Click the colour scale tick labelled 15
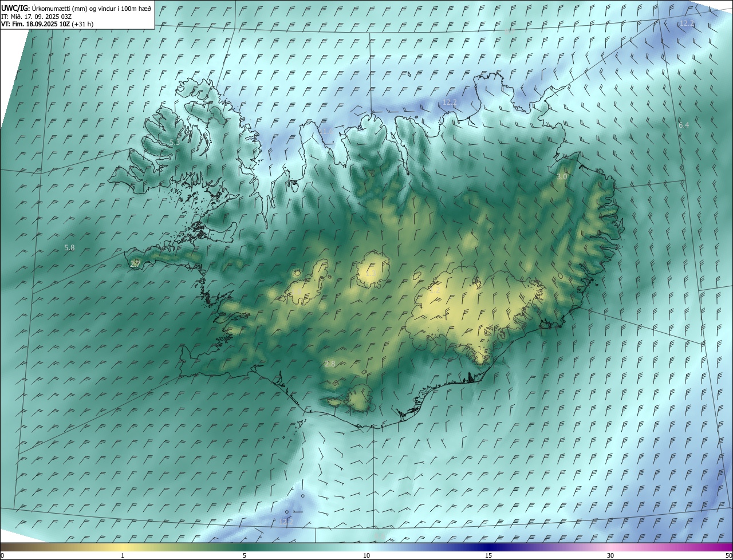The width and height of the screenshot is (733, 560). [x=488, y=555]
